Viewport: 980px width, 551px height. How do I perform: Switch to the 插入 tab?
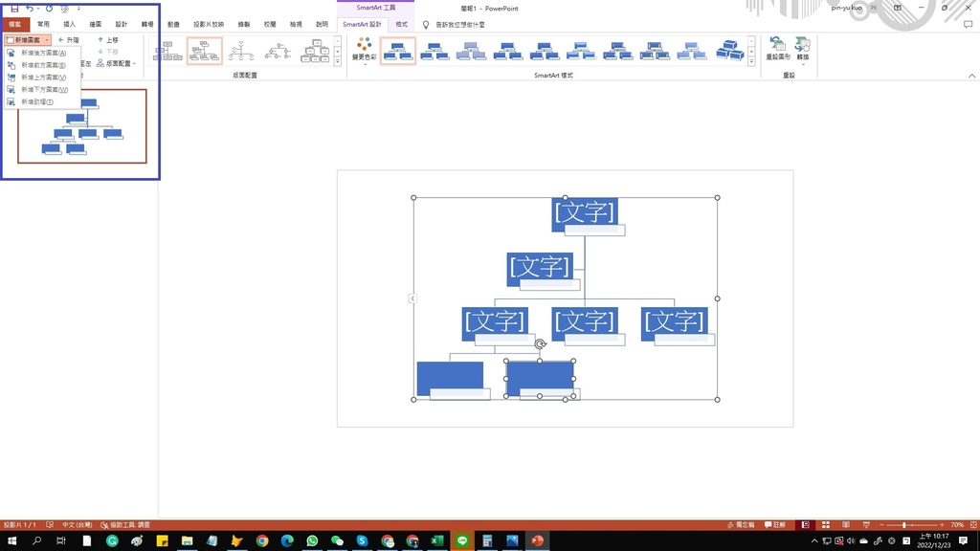(x=69, y=24)
